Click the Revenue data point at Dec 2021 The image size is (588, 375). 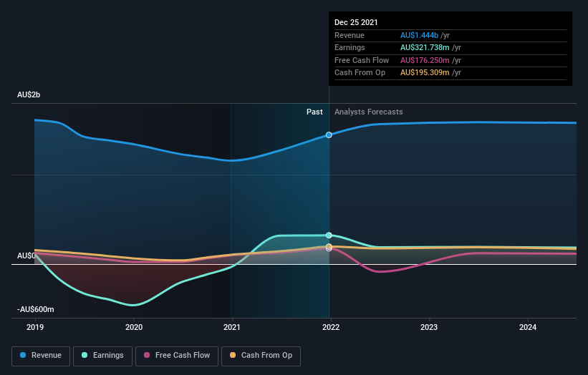(x=329, y=135)
